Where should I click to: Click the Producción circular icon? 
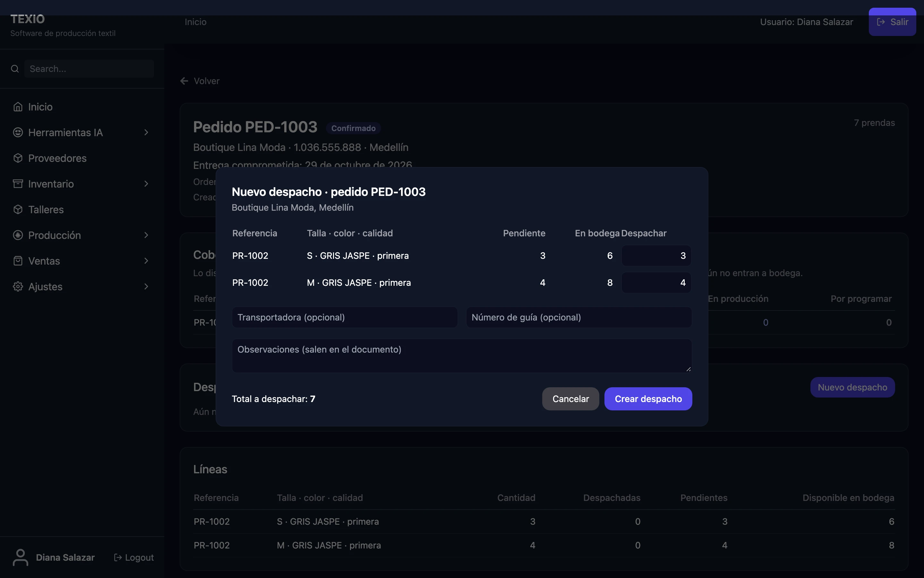pyautogui.click(x=18, y=235)
